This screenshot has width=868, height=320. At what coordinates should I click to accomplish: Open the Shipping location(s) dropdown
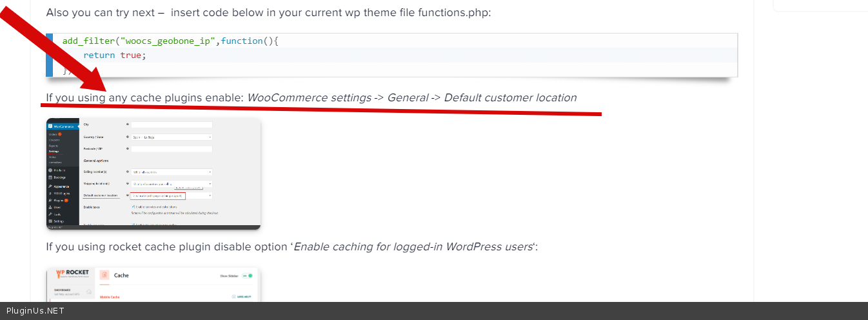click(x=172, y=184)
